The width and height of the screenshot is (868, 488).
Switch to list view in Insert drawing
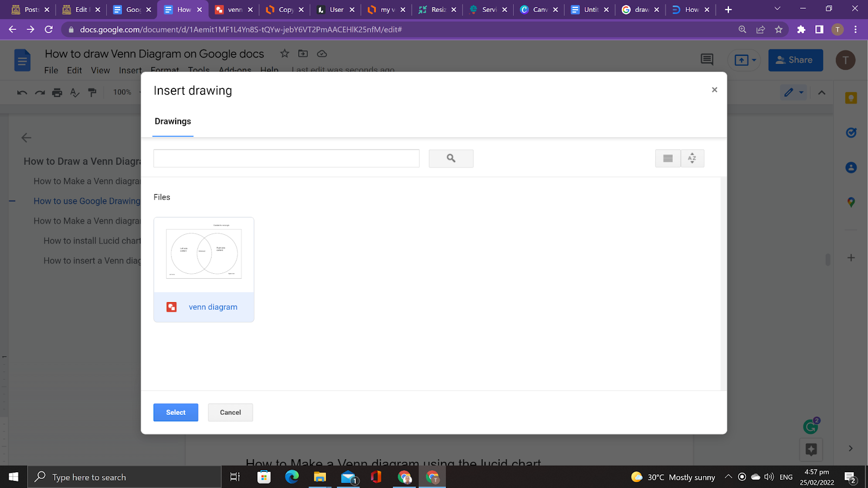(668, 158)
